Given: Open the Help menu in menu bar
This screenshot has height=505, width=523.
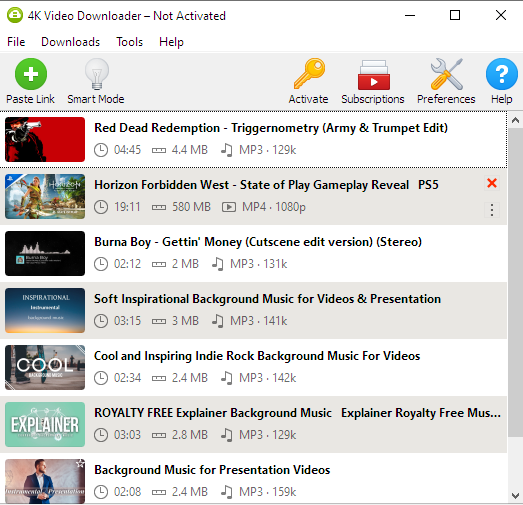Looking at the screenshot, I should (171, 42).
